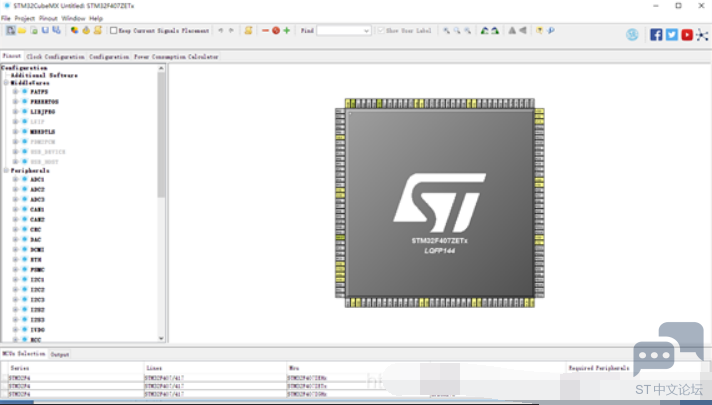Screen dimensions: 712x405
Task: Click the Rotate chip counter-clockwise icon
Action: coord(495,30)
